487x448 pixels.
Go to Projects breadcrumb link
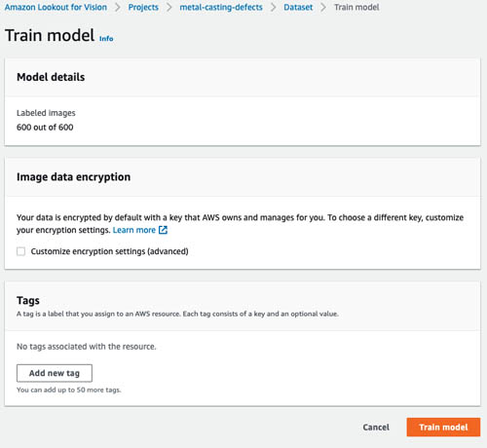143,7
